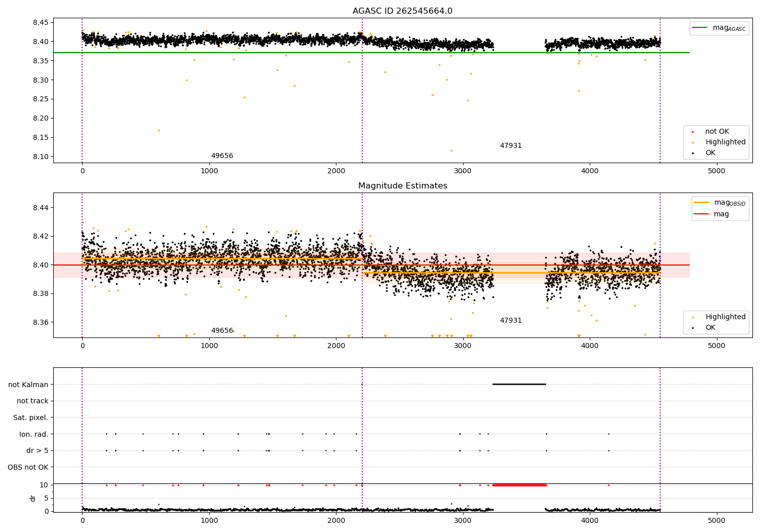Click the title 'AGASC ID 262545664.0'

[402, 11]
